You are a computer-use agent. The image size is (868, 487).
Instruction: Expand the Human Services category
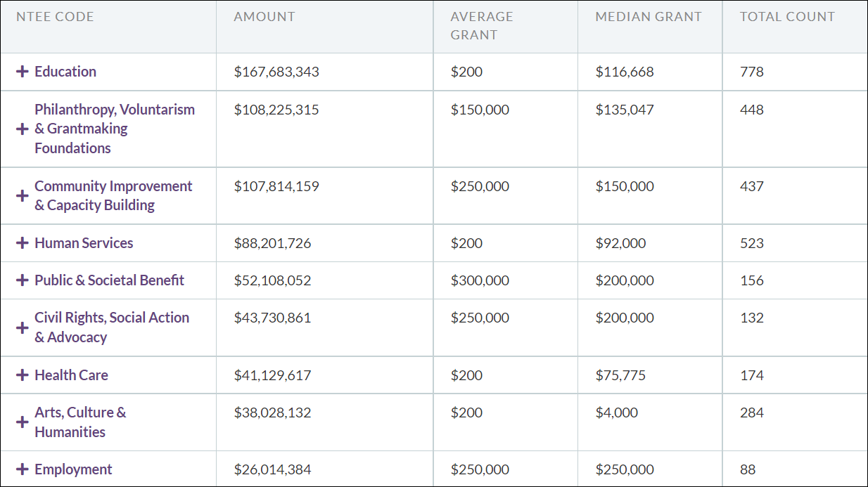coord(23,243)
